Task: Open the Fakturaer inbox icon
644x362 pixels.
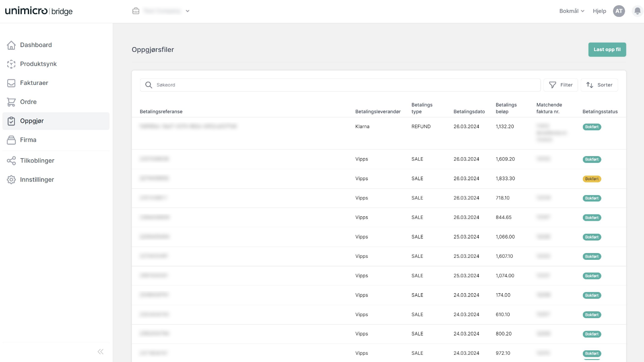Action: (11, 83)
